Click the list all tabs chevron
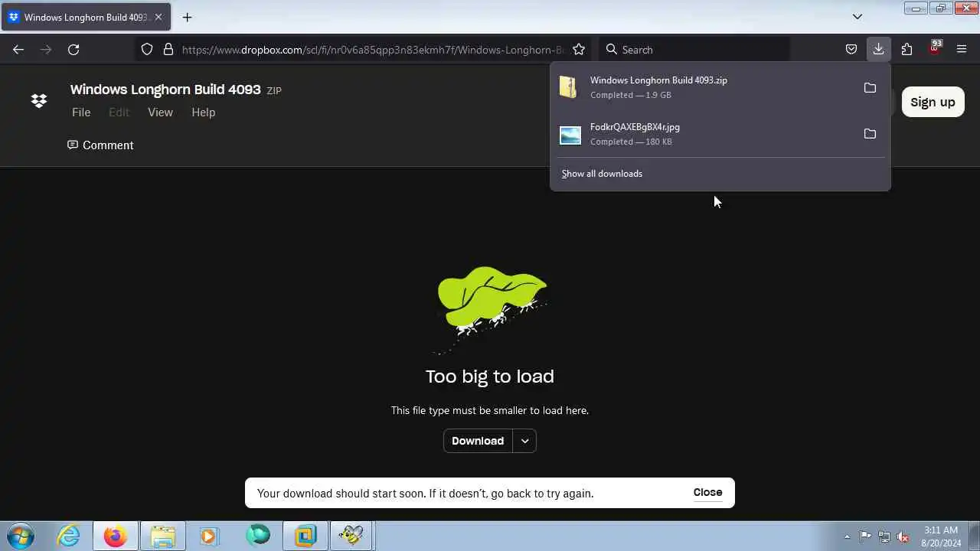The image size is (980, 551). coord(857,17)
